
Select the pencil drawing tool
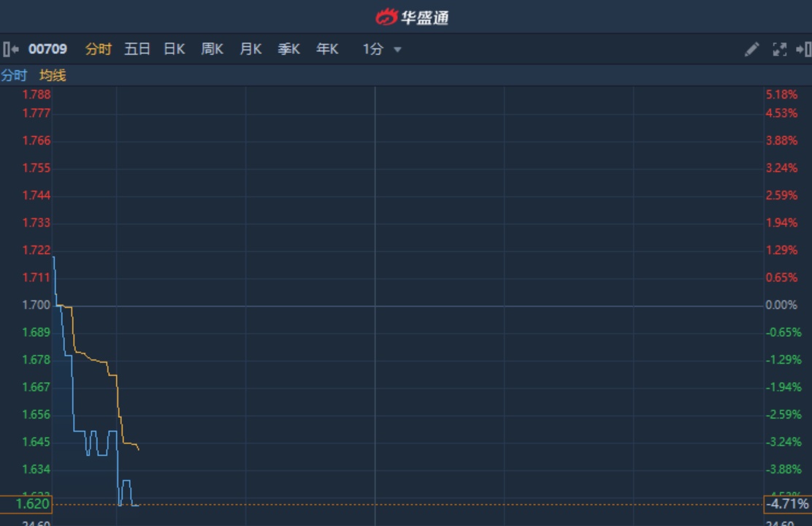coord(751,50)
